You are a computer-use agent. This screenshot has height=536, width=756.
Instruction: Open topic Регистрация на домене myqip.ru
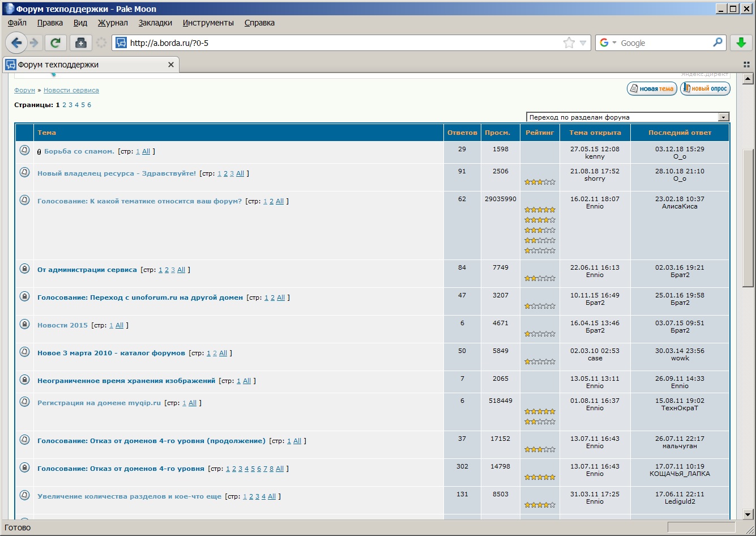pyautogui.click(x=99, y=403)
